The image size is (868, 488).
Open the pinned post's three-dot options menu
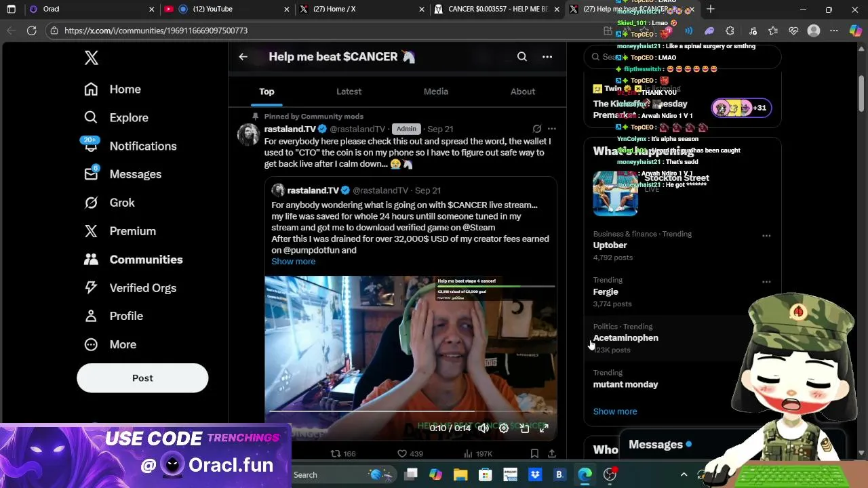[552, 129]
